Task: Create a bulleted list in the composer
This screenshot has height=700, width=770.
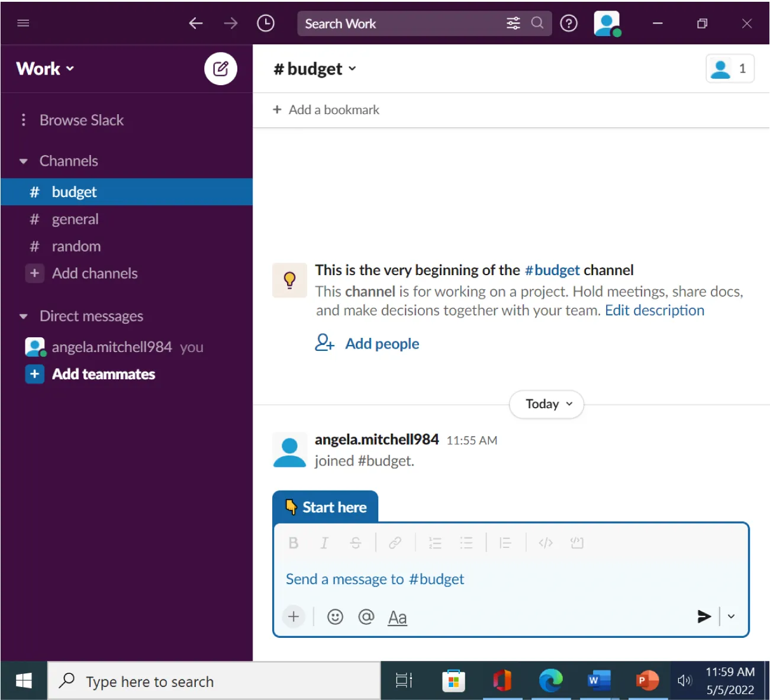Action: [x=466, y=543]
